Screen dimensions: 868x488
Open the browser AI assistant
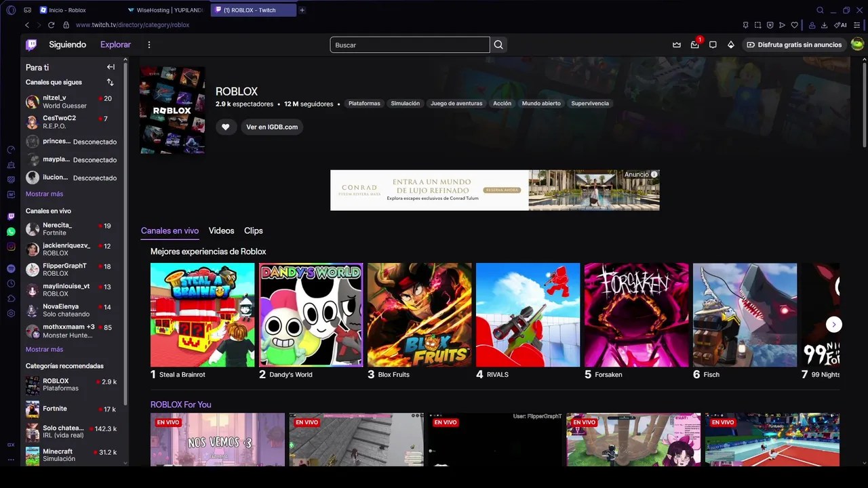840,25
